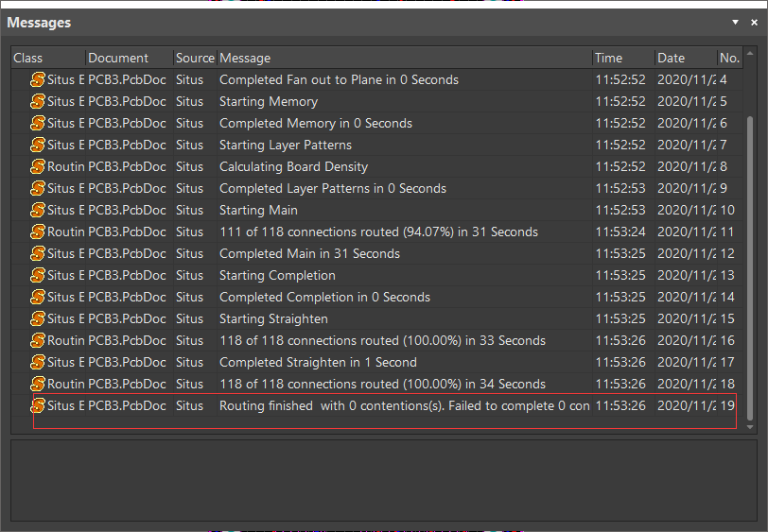The width and height of the screenshot is (768, 532).
Task: Select 'Completed Fan out to Plane in 0 Seconds'
Action: coord(339,79)
